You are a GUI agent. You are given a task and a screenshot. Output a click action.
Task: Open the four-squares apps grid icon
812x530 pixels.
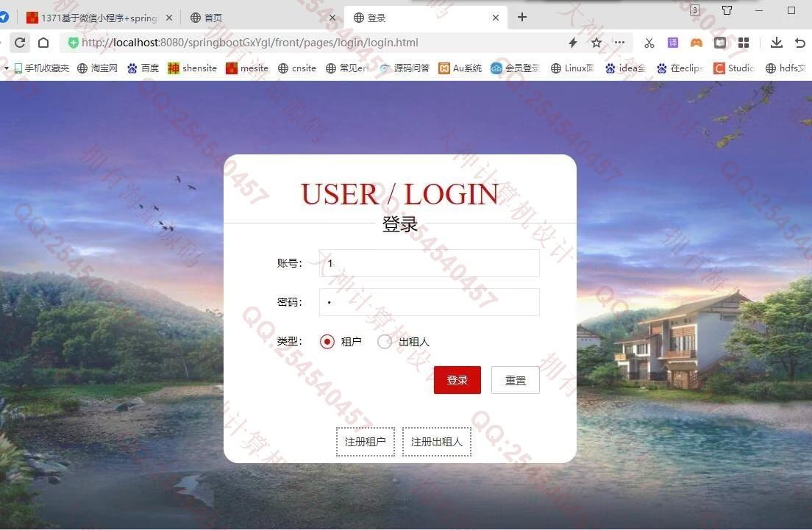point(744,43)
